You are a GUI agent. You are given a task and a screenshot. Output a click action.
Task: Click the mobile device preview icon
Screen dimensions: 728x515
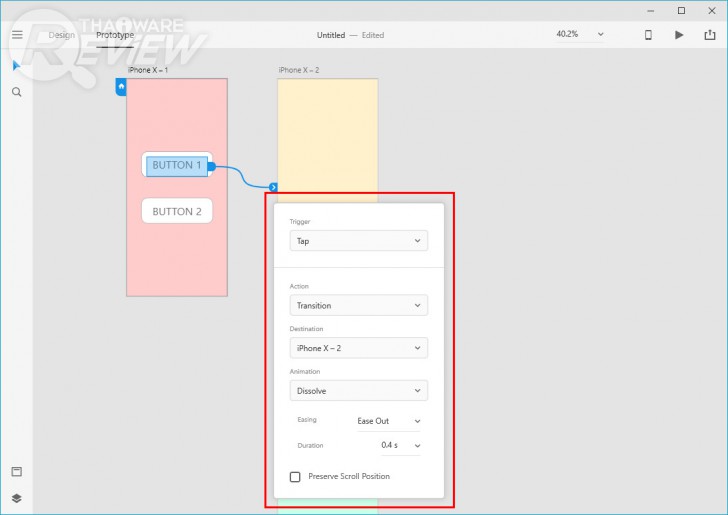pos(648,35)
